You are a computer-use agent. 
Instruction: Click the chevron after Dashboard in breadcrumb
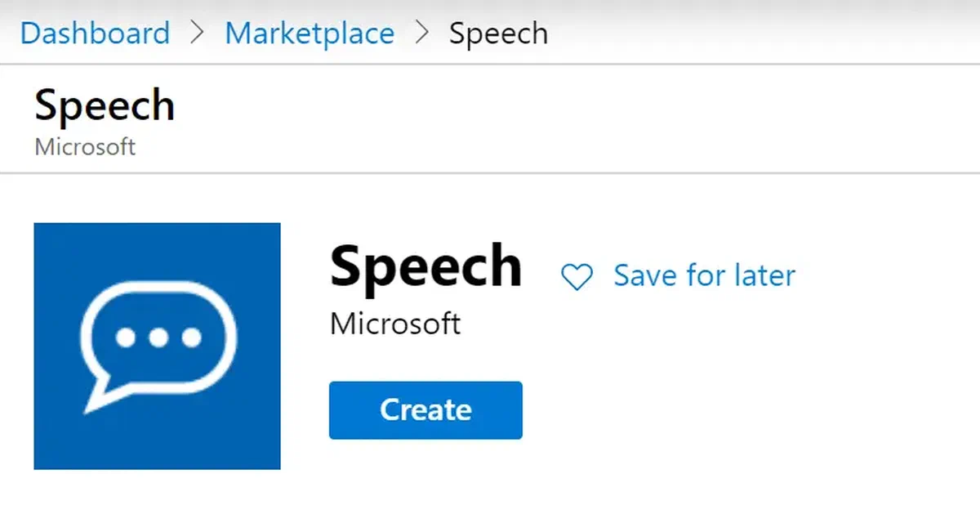pyautogui.click(x=196, y=33)
